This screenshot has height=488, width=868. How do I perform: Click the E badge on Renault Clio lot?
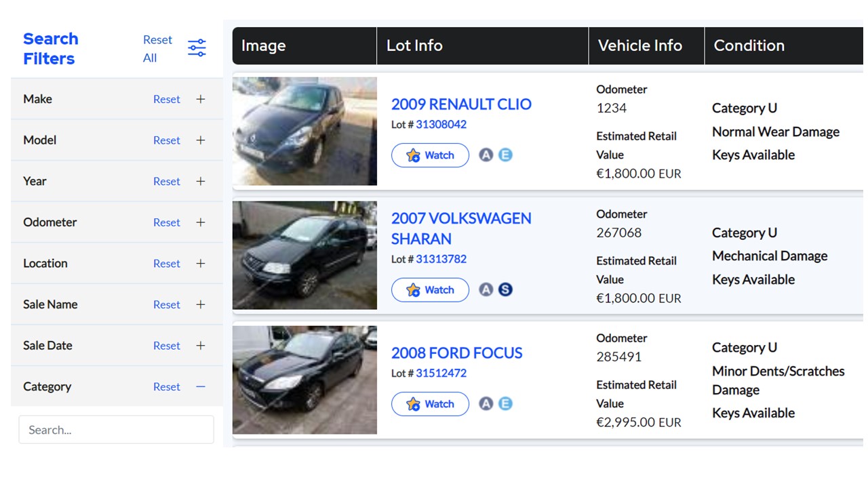(x=505, y=155)
